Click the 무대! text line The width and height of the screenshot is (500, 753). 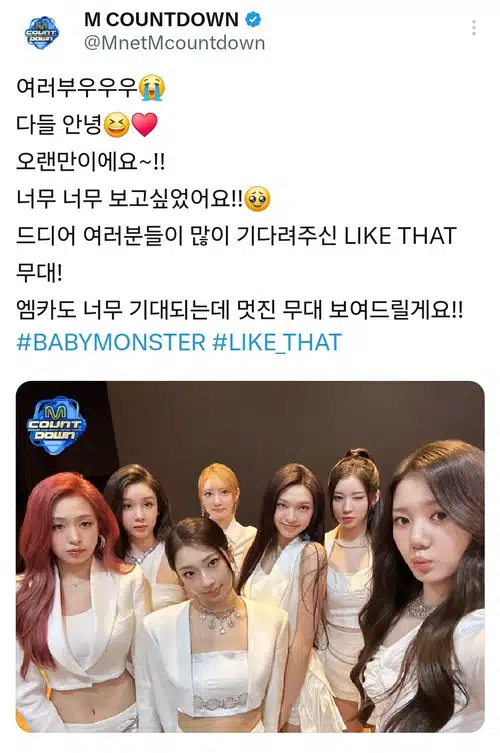[39, 273]
